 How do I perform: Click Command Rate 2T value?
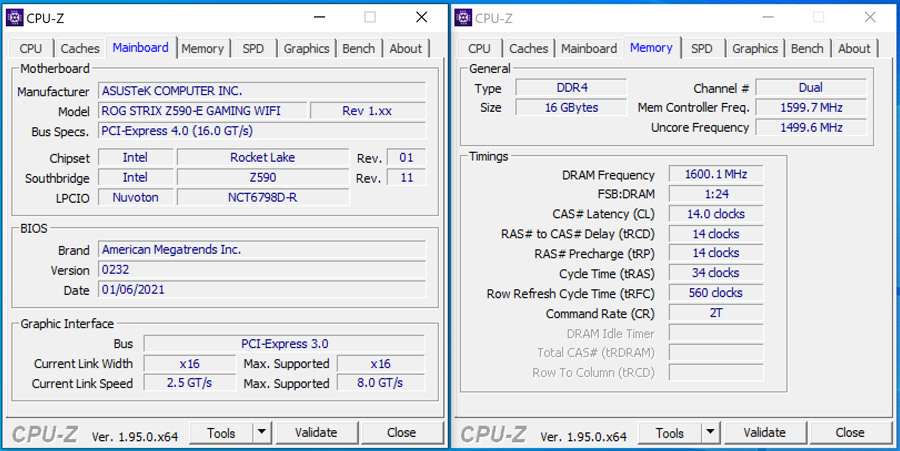pyautogui.click(x=716, y=313)
